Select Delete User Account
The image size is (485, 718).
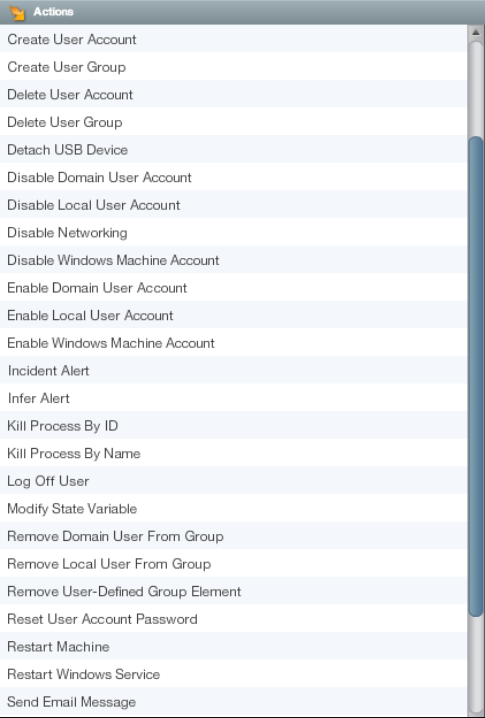(233, 94)
